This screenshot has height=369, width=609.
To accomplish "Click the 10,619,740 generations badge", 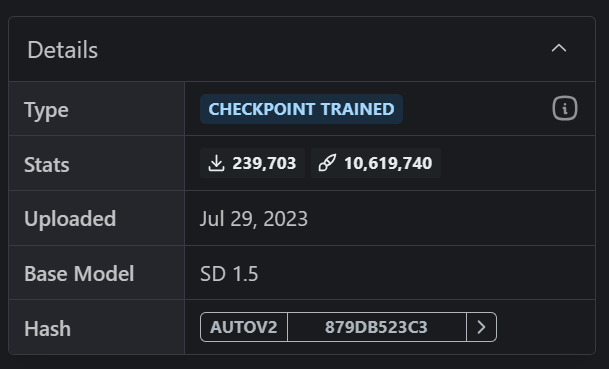I will 376,163.
